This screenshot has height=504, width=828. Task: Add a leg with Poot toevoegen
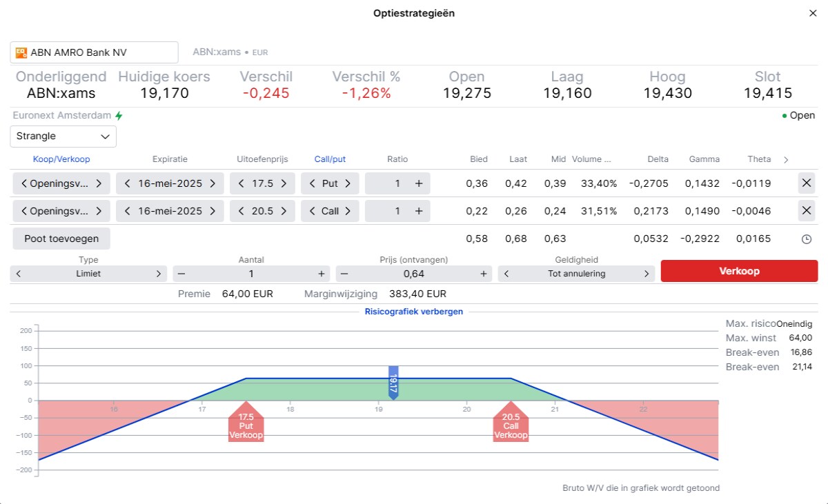61,239
